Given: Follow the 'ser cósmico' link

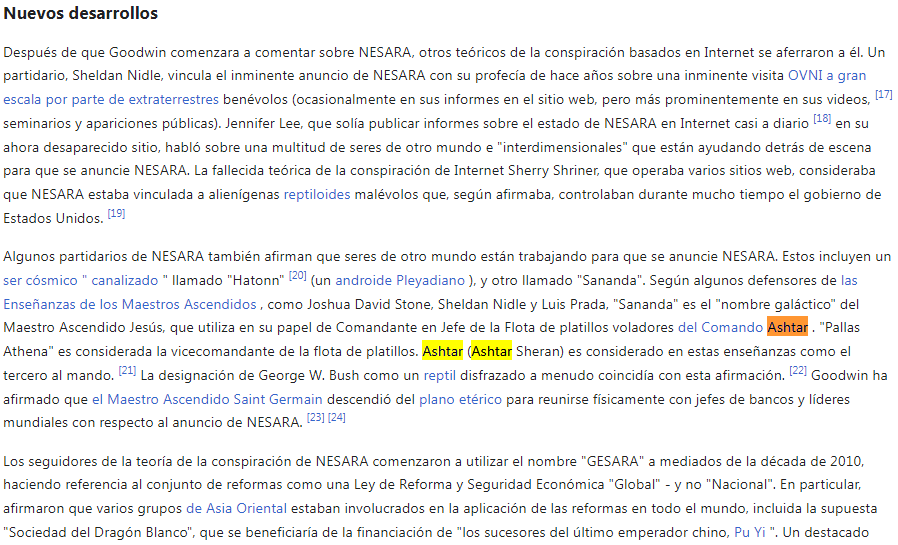Looking at the screenshot, I should point(40,281).
